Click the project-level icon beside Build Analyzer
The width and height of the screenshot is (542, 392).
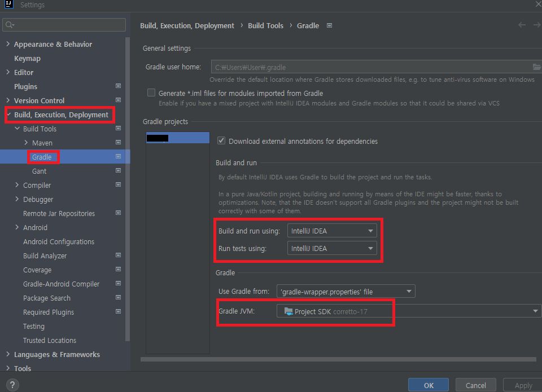pyautogui.click(x=118, y=256)
